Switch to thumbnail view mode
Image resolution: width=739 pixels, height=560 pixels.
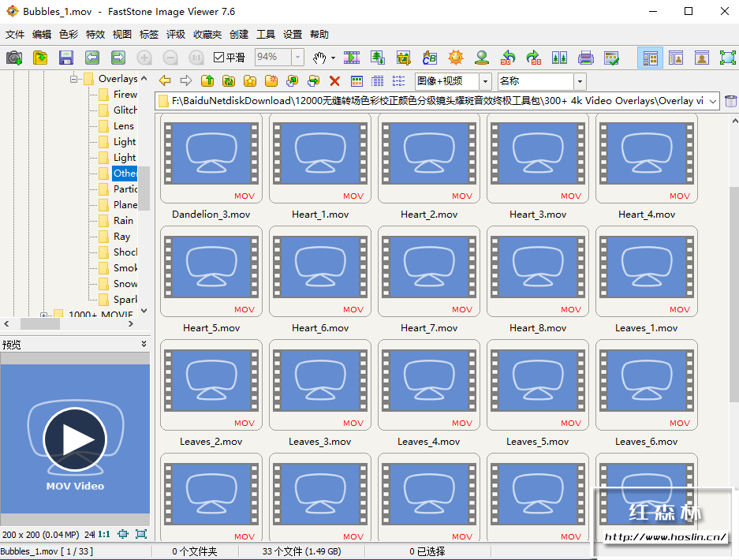click(356, 81)
